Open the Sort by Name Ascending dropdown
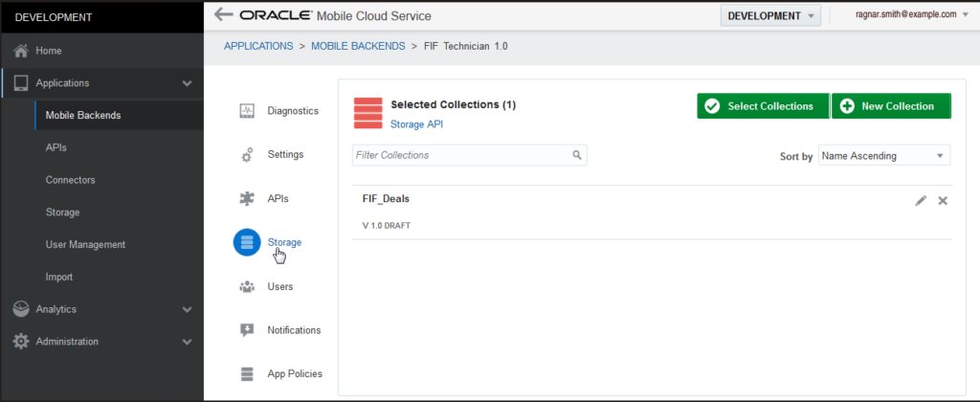This screenshot has height=402, width=980. (x=884, y=156)
